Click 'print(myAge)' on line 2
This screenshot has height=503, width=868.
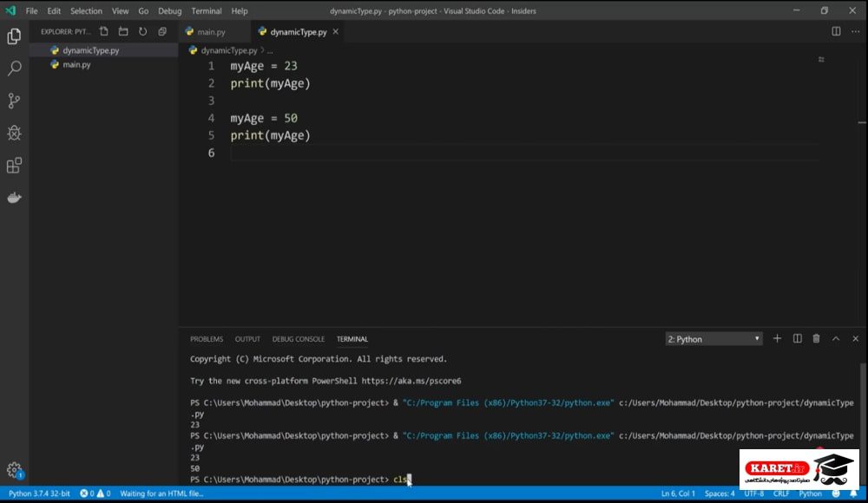(270, 83)
